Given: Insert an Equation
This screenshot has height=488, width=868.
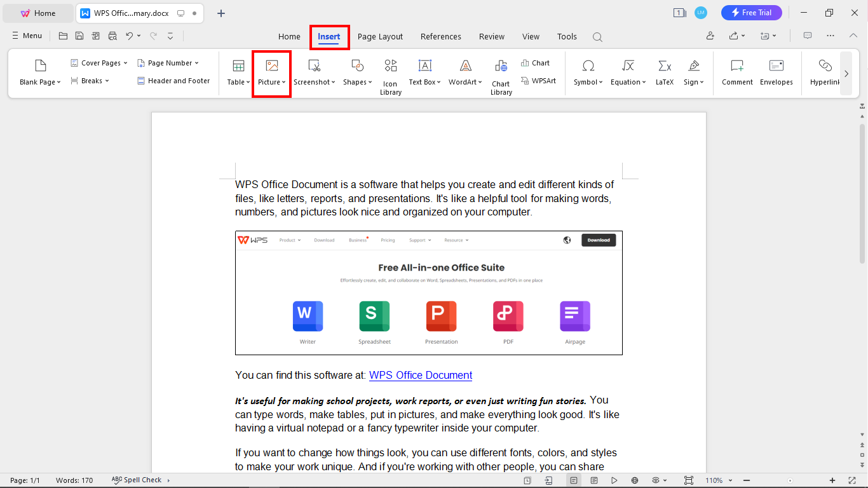Looking at the screenshot, I should [x=627, y=72].
